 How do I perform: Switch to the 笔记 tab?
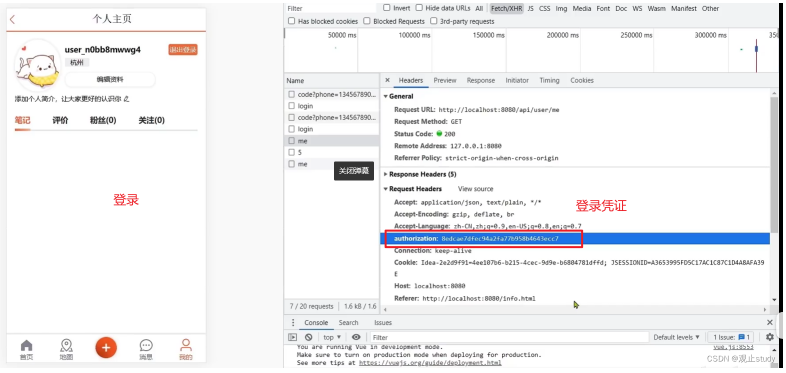point(23,120)
